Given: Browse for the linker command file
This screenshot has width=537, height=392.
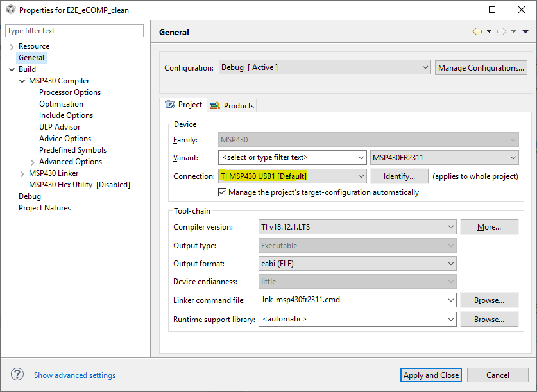Looking at the screenshot, I should pos(489,300).
